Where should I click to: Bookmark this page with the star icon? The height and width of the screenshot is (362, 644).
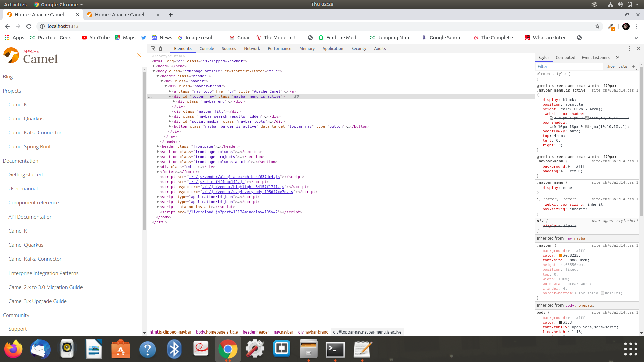(x=597, y=26)
